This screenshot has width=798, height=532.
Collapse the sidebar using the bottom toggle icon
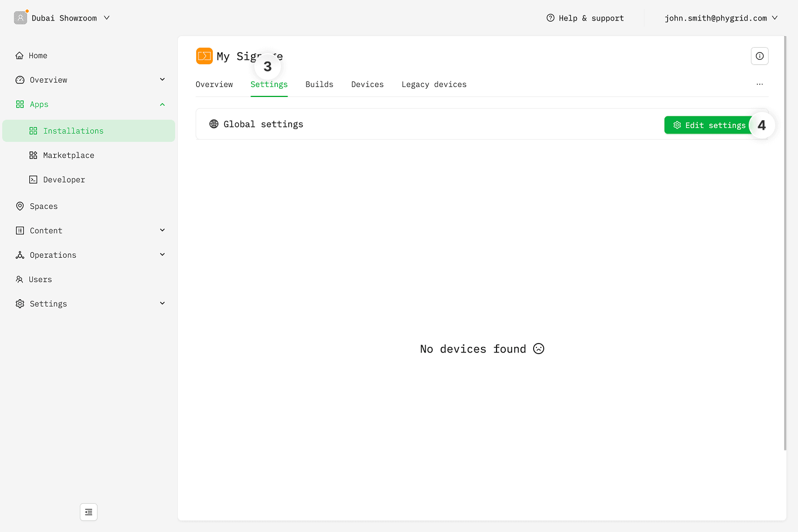(89, 512)
